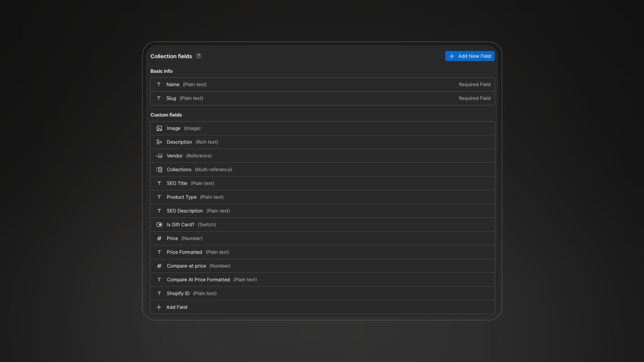Click the Add New Field button
The height and width of the screenshot is (362, 644).
[470, 56]
